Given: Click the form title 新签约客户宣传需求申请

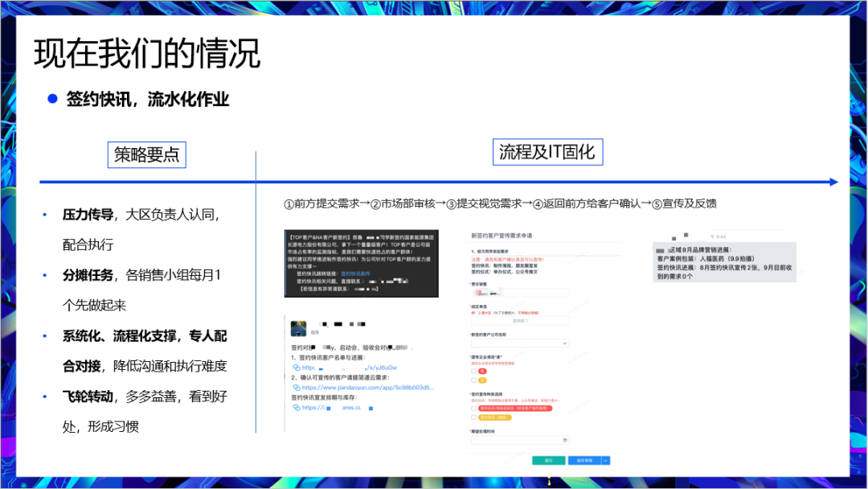Looking at the screenshot, I should pos(502,236).
